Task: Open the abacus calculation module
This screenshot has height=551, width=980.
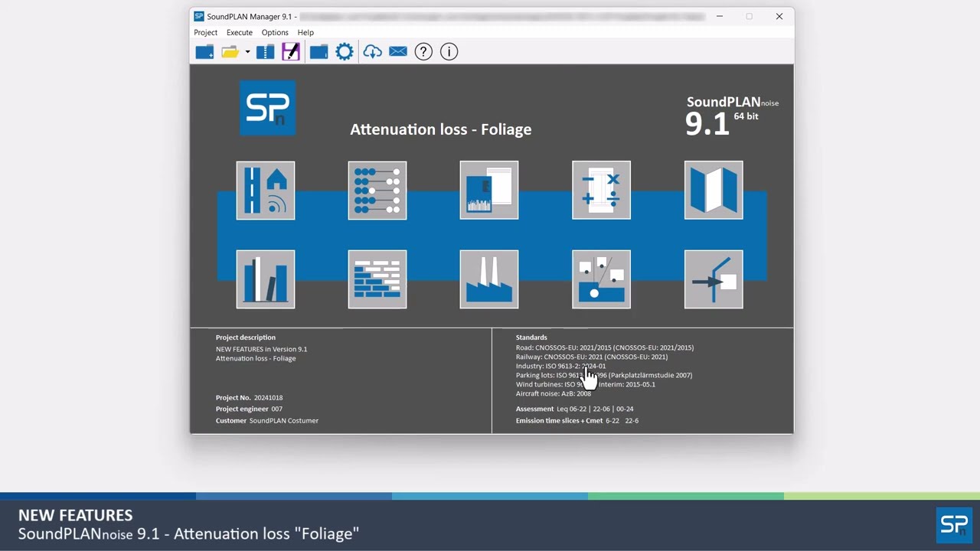Action: pyautogui.click(x=377, y=191)
